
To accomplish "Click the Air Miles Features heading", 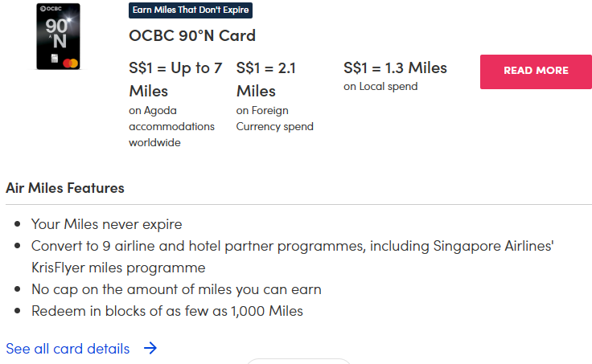I will coord(65,188).
